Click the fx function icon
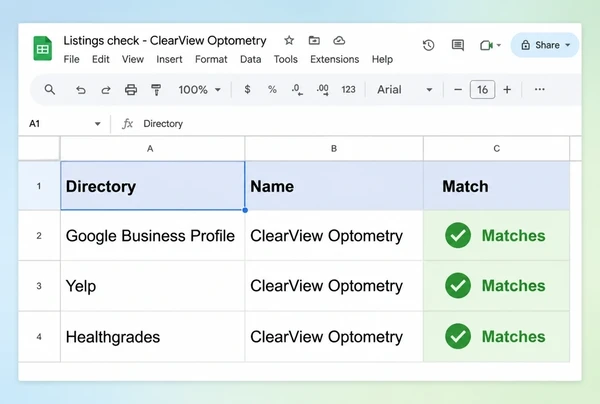Image resolution: width=600 pixels, height=404 pixels. [x=127, y=124]
